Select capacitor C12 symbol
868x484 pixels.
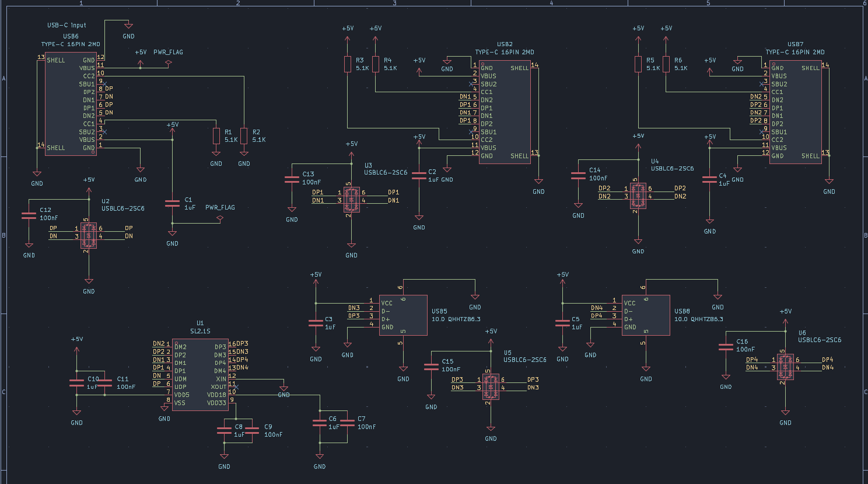29,215
